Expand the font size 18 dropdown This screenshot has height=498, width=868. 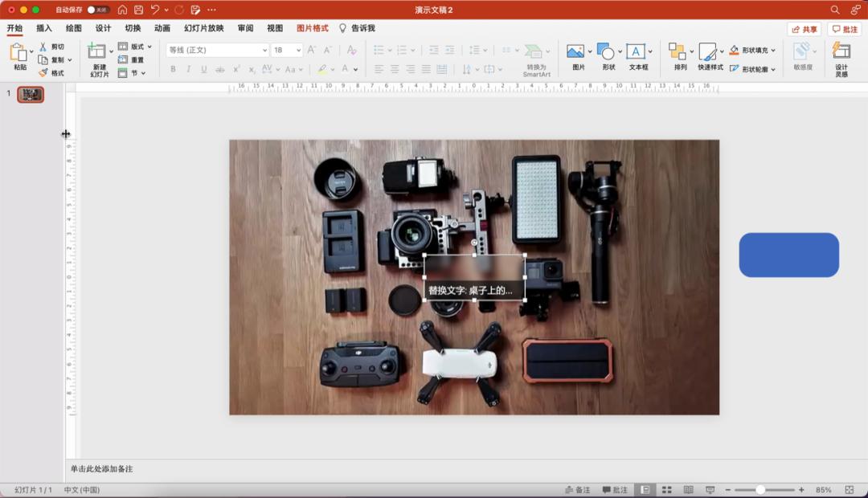[299, 50]
